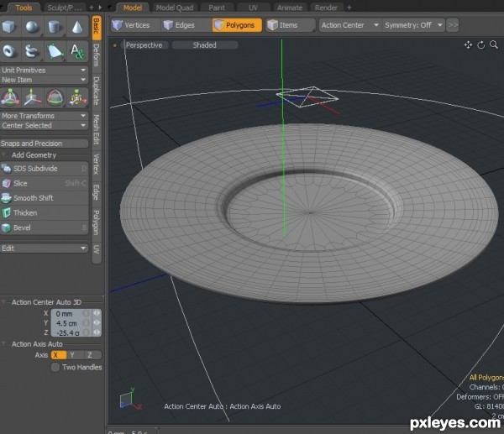The image size is (504, 434).
Task: Open the Symmetry: Off dropdown
Action: [x=413, y=25]
